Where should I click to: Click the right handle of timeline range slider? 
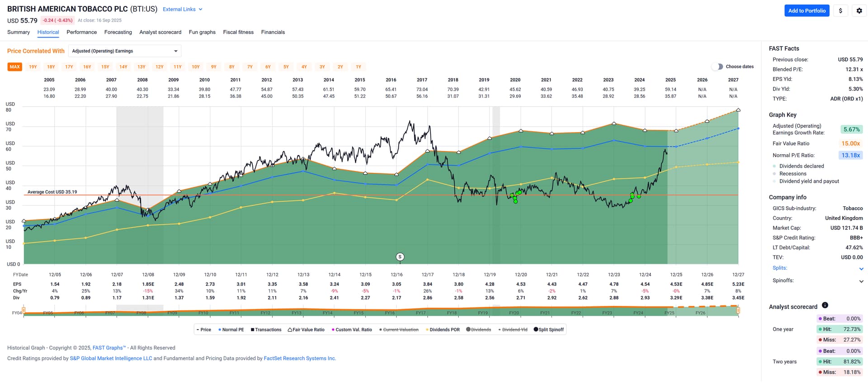738,310
